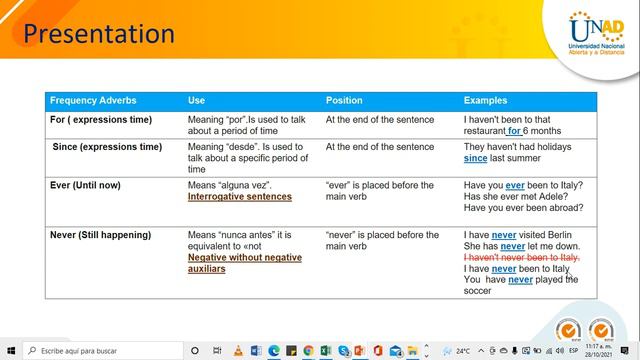
Task: Switch input language via ESP indicator
Action: coord(573,351)
